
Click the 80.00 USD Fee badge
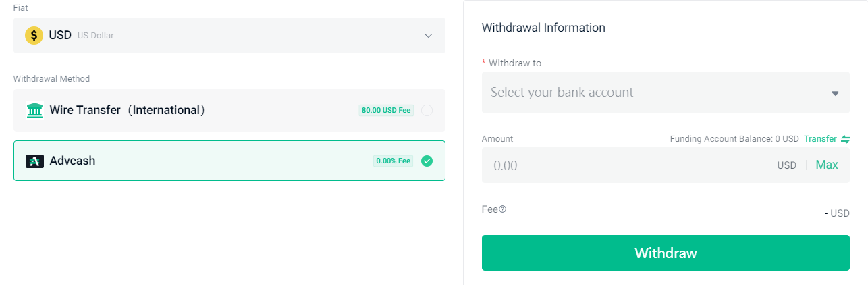pyautogui.click(x=386, y=110)
